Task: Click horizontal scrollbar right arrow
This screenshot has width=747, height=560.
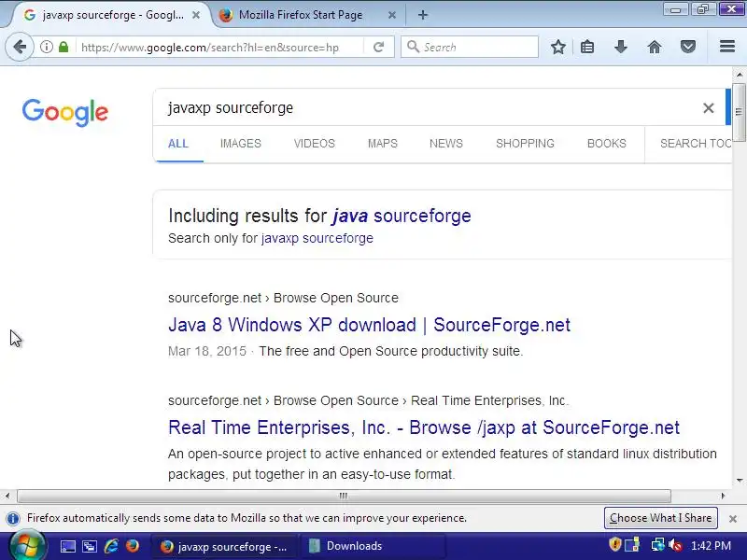Action: tap(723, 497)
